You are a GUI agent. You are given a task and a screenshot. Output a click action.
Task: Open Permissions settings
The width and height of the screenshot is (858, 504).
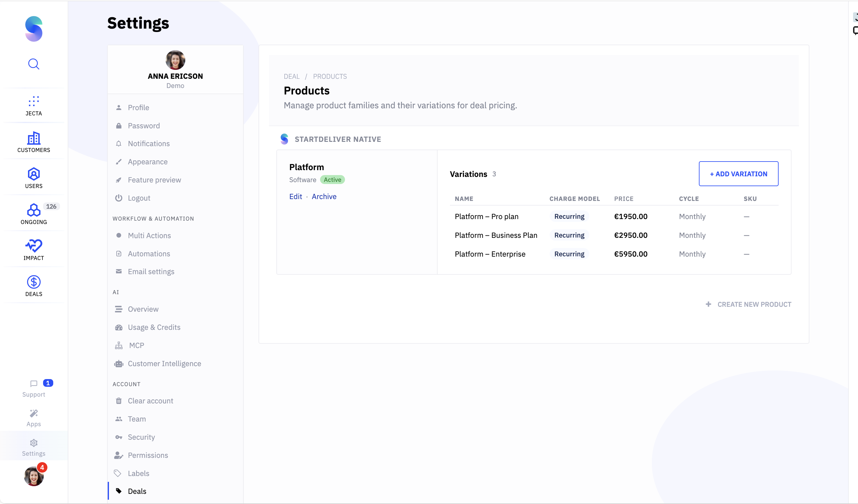148,455
